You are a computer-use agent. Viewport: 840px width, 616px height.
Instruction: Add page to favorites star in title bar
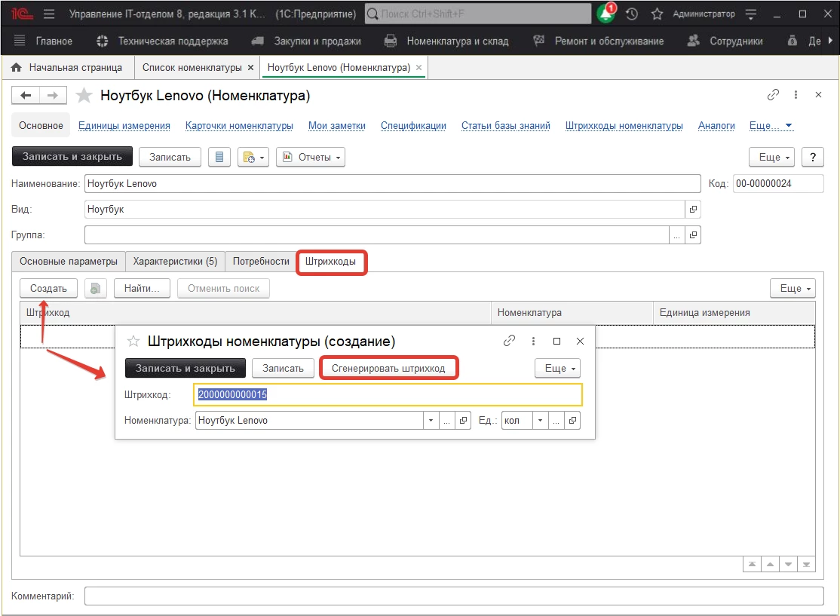click(657, 14)
